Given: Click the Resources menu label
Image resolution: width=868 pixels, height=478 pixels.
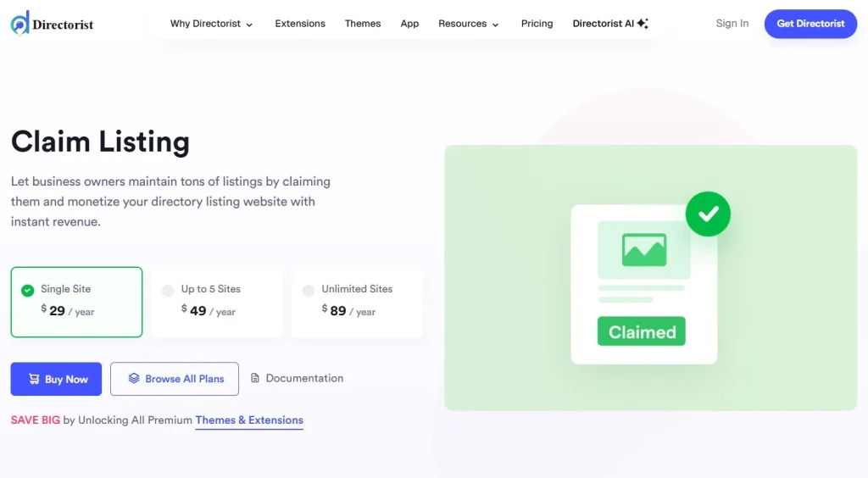Looking at the screenshot, I should tap(462, 24).
